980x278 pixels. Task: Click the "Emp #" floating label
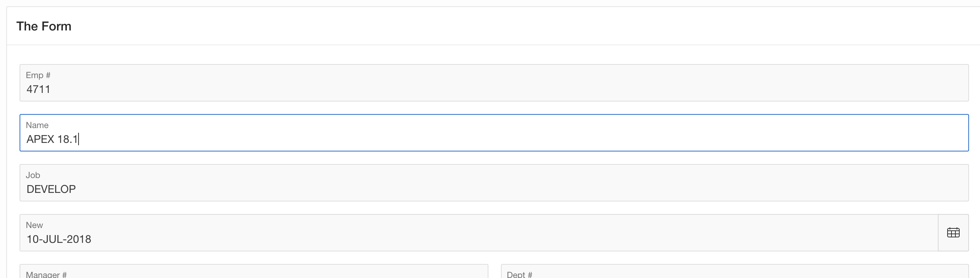coord(38,75)
